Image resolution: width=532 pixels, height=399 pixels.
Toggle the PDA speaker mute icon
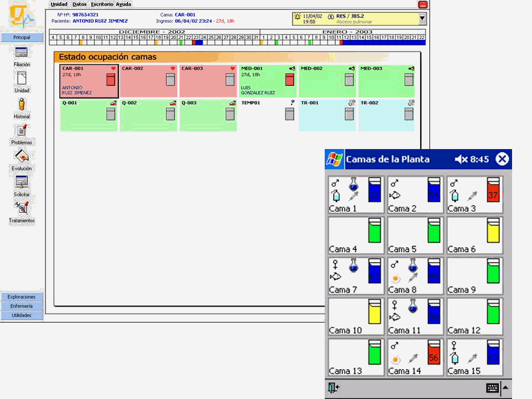tap(461, 160)
